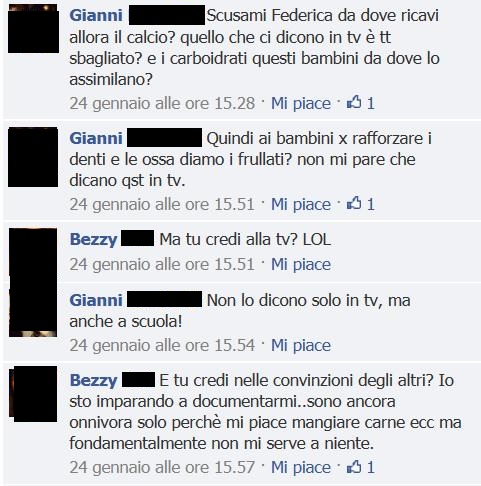
Task: Open Bezzy's profile from last comment
Action: [93, 381]
